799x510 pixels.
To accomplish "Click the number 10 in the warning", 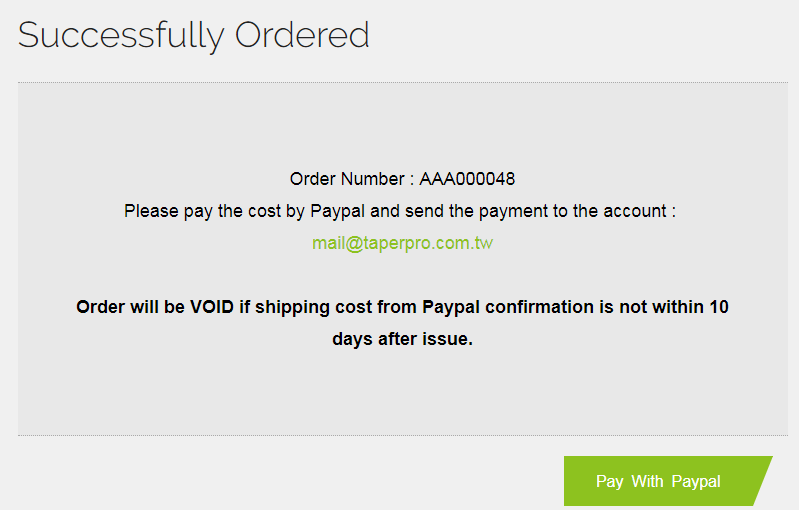I will [718, 307].
